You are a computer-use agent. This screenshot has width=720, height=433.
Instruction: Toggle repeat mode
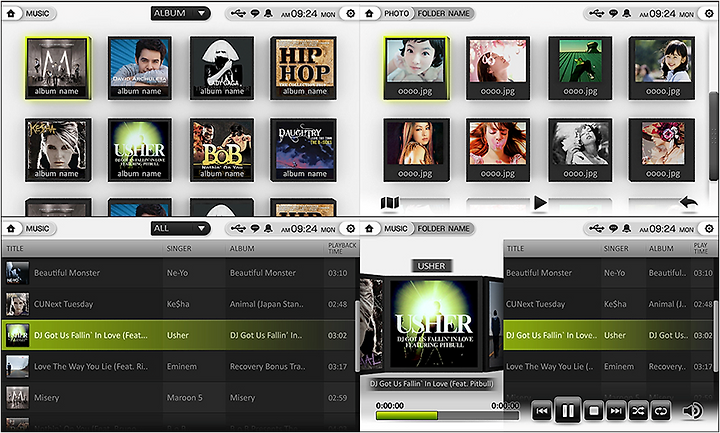coord(660,411)
